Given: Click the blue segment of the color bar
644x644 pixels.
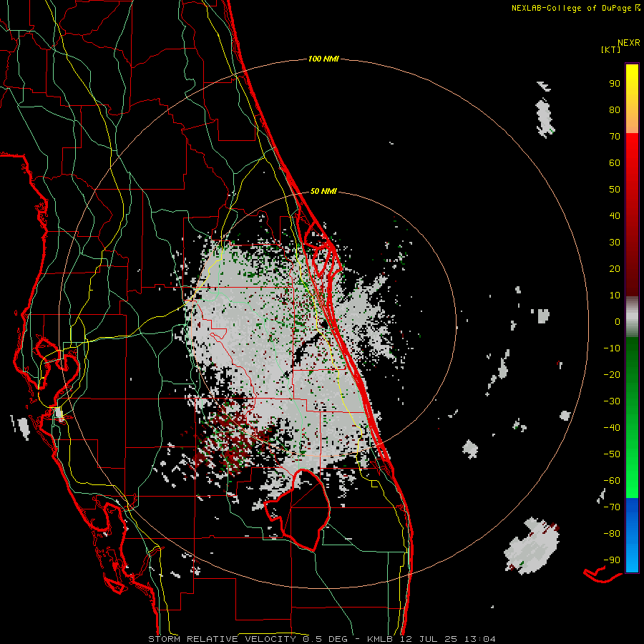Looking at the screenshot, I should (632, 535).
